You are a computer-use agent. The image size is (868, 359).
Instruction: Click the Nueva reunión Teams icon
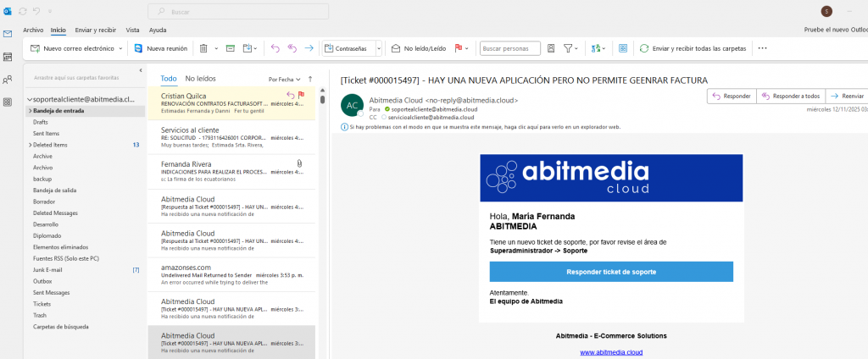point(138,49)
